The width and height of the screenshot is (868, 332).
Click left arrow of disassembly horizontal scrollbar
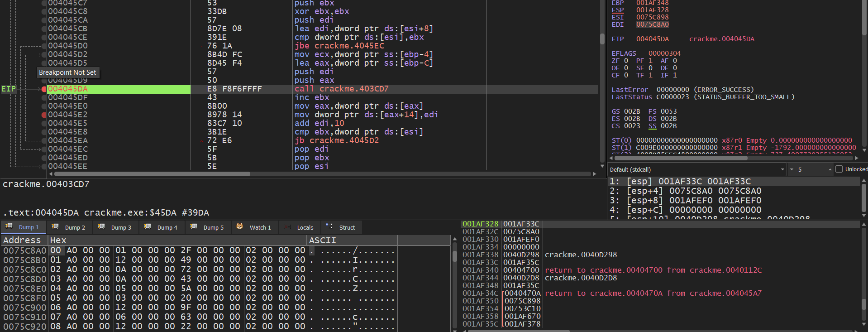[x=51, y=174]
